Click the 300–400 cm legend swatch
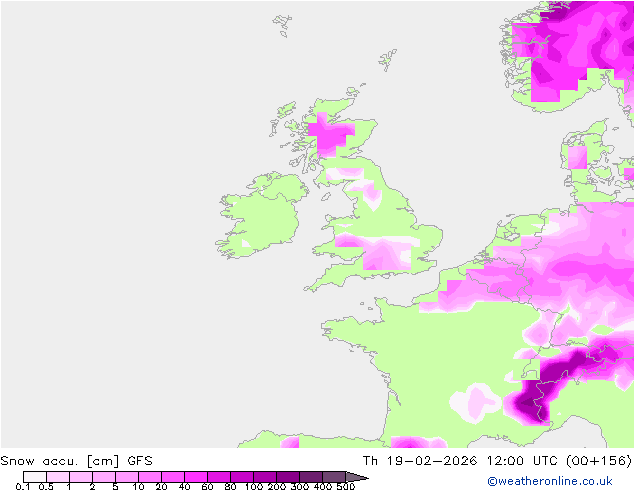 tap(311, 477)
